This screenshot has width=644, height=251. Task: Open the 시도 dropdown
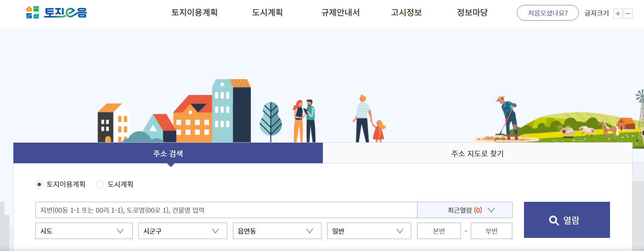pos(84,231)
